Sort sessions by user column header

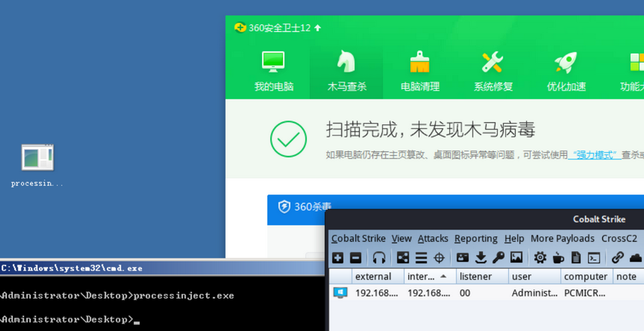[x=534, y=277]
